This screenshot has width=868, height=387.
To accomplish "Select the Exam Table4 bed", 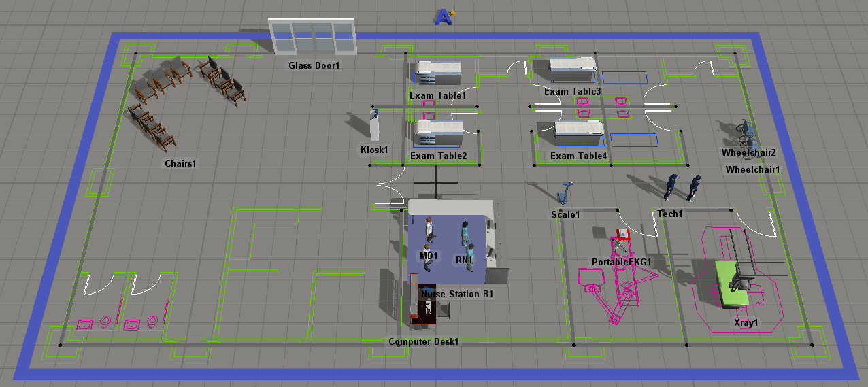I will [578, 133].
